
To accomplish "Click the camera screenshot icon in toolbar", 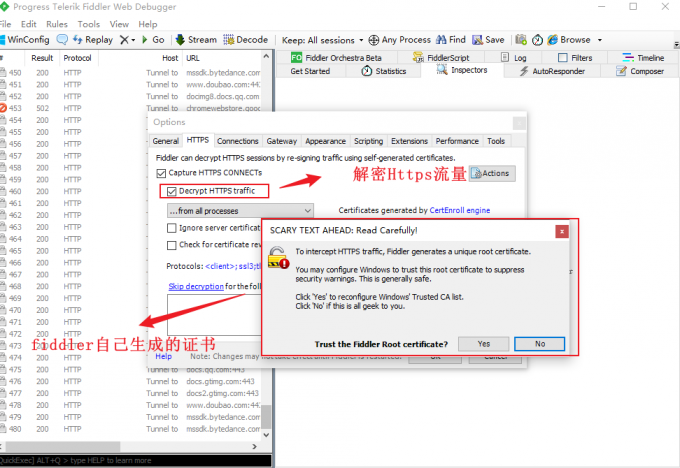I will (x=521, y=40).
